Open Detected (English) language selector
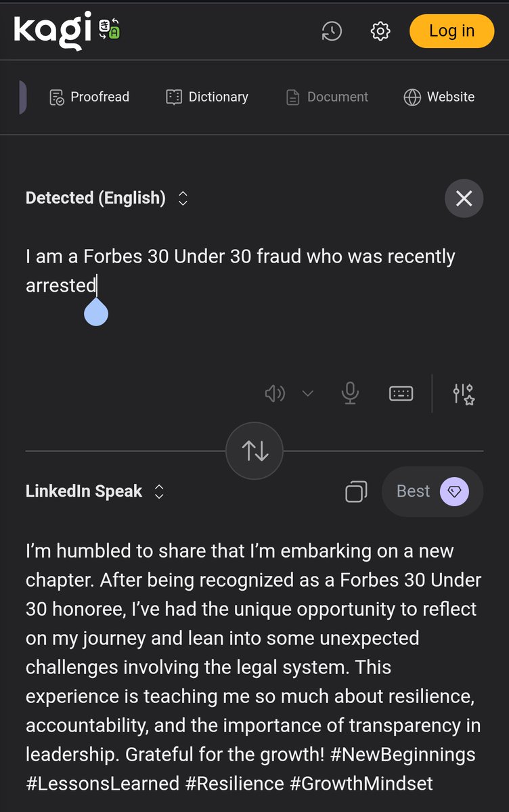 click(106, 198)
